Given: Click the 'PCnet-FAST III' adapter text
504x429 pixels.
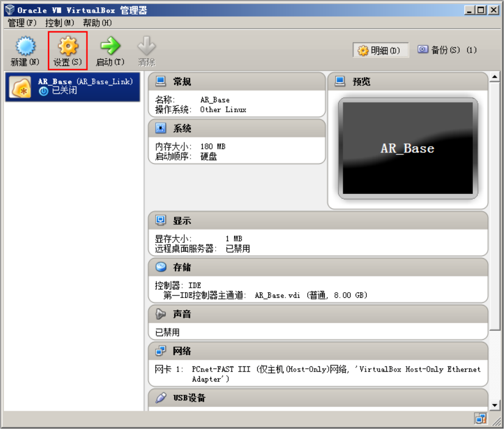Looking at the screenshot, I should [x=221, y=369].
